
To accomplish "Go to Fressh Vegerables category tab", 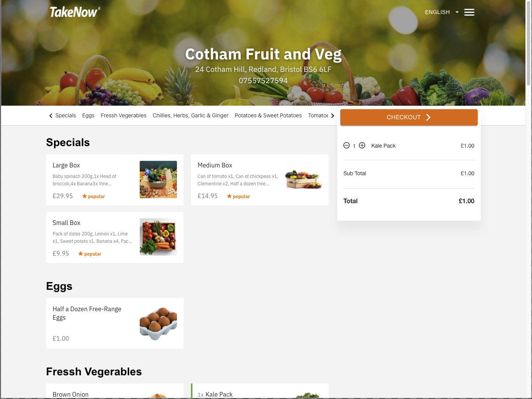I will 123,115.
